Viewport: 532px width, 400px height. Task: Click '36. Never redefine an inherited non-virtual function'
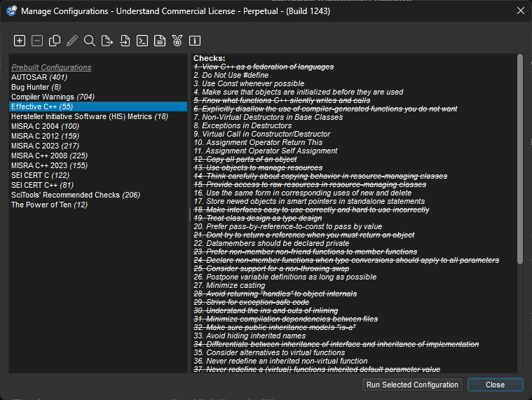280,361
